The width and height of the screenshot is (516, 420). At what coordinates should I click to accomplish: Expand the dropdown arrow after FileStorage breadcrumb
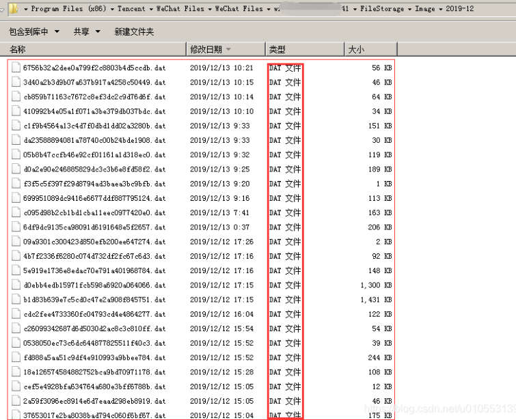[409, 9]
